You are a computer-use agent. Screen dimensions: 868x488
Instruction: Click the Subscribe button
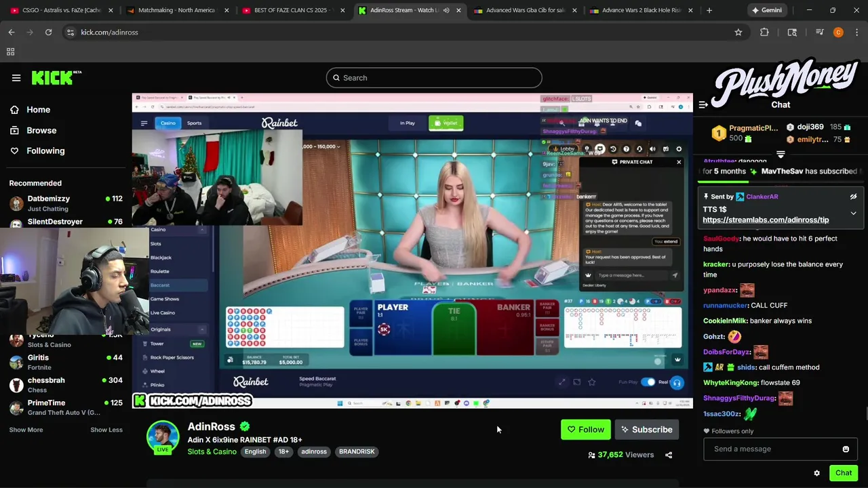pos(647,430)
